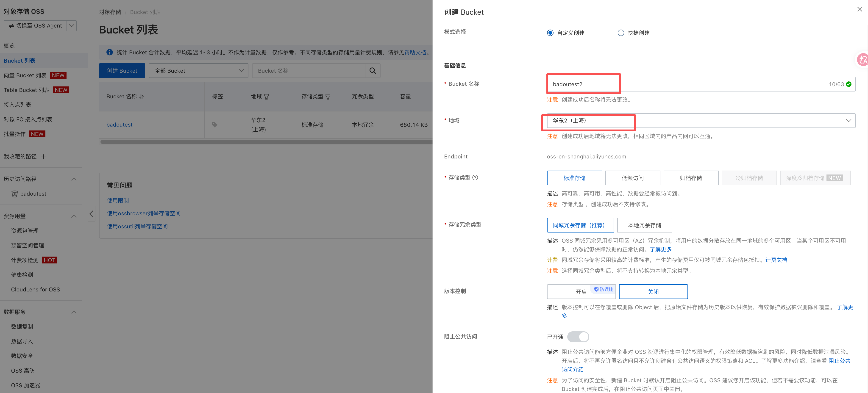The width and height of the screenshot is (868, 393).
Task: Open 数据复制 in sidebar
Action: (22, 327)
